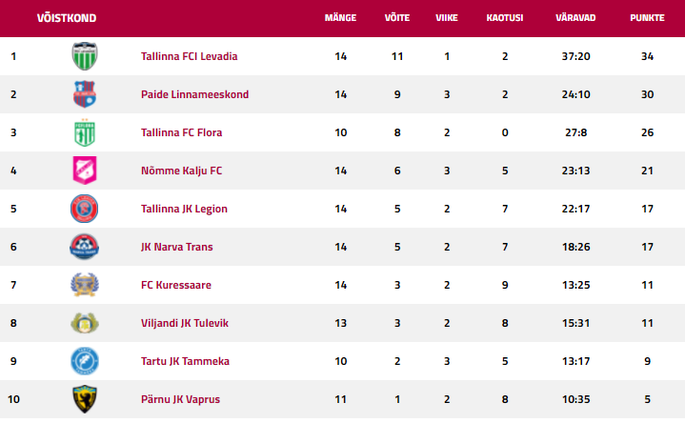Click the VÄRAVAD column header
Viewport: 685px width, 423px height.
(x=575, y=19)
